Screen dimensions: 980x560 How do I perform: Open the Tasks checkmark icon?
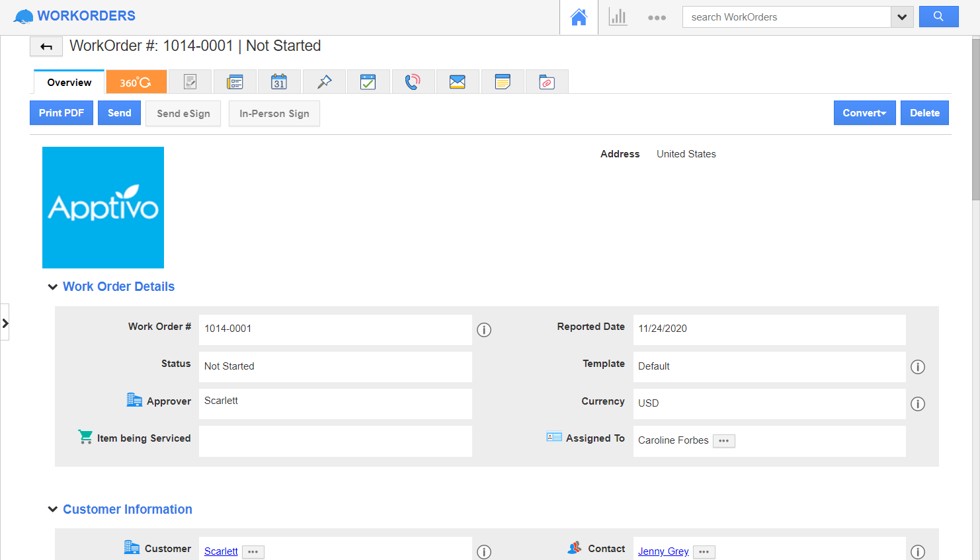click(x=368, y=81)
